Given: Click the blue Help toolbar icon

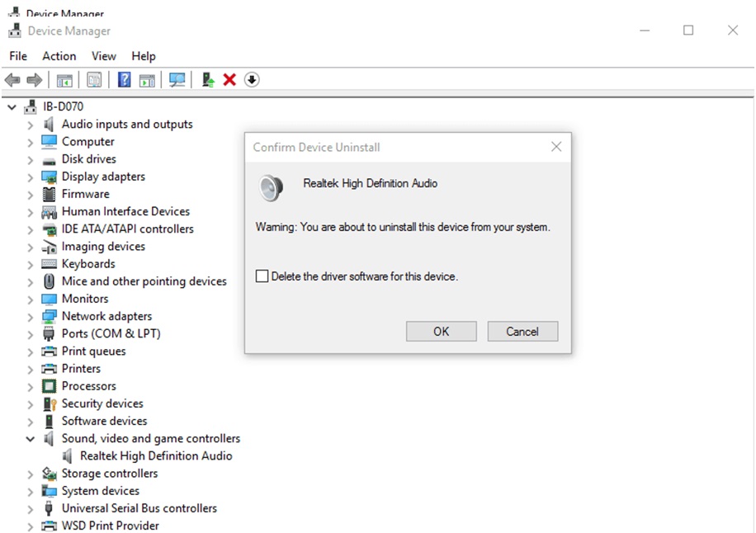Looking at the screenshot, I should point(125,79).
